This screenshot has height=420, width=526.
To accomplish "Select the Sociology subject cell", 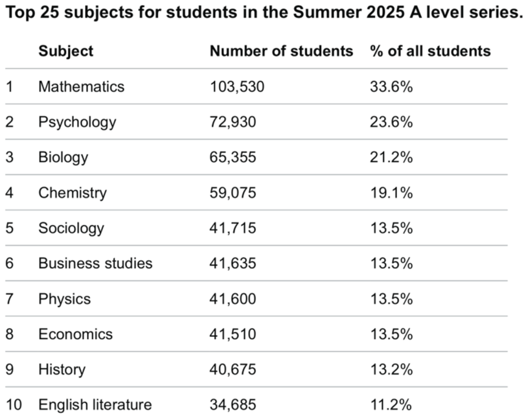I will 71,228.
